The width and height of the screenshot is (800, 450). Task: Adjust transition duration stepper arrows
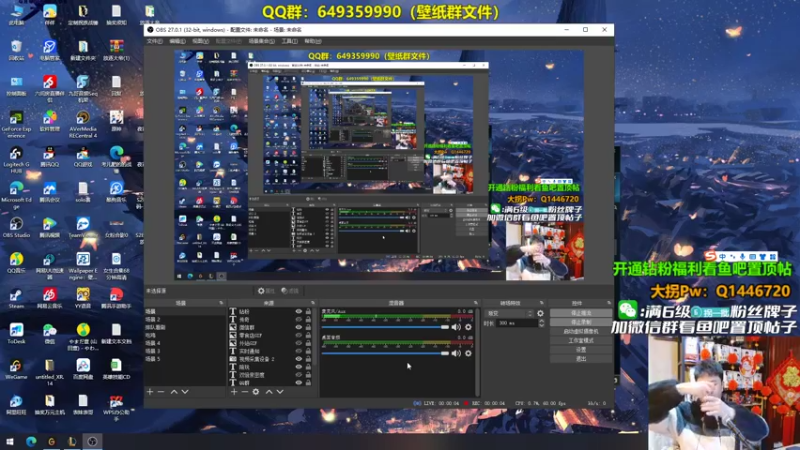pos(541,323)
